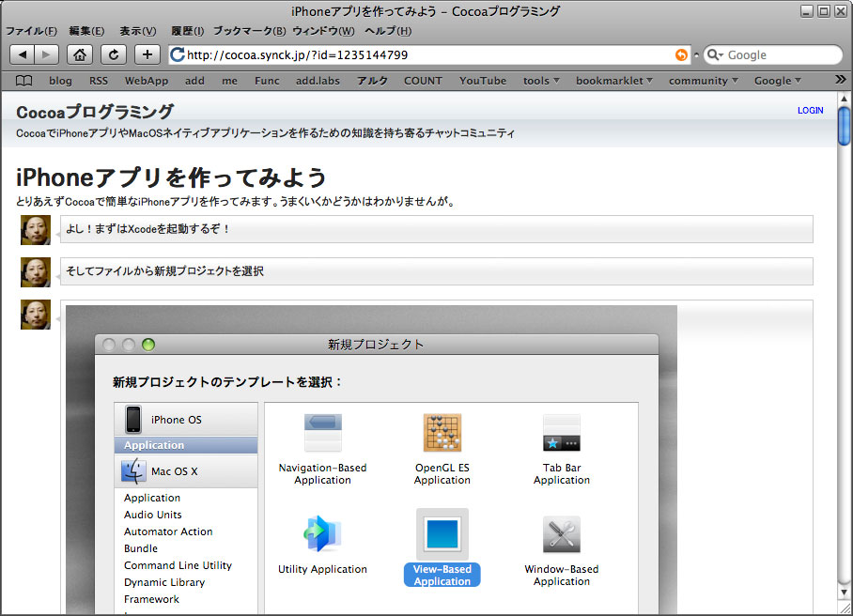This screenshot has width=853, height=616.
Task: Open the me bookmark
Action: coord(229,81)
